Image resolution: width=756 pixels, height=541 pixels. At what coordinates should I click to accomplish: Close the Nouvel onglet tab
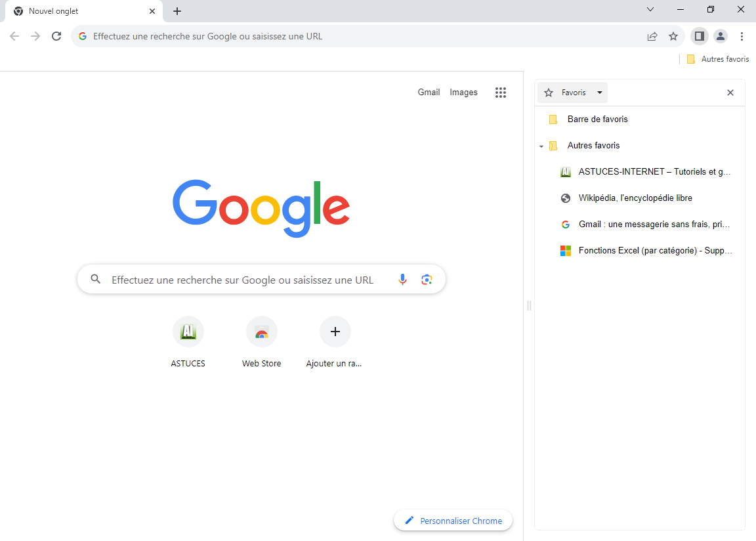point(152,11)
